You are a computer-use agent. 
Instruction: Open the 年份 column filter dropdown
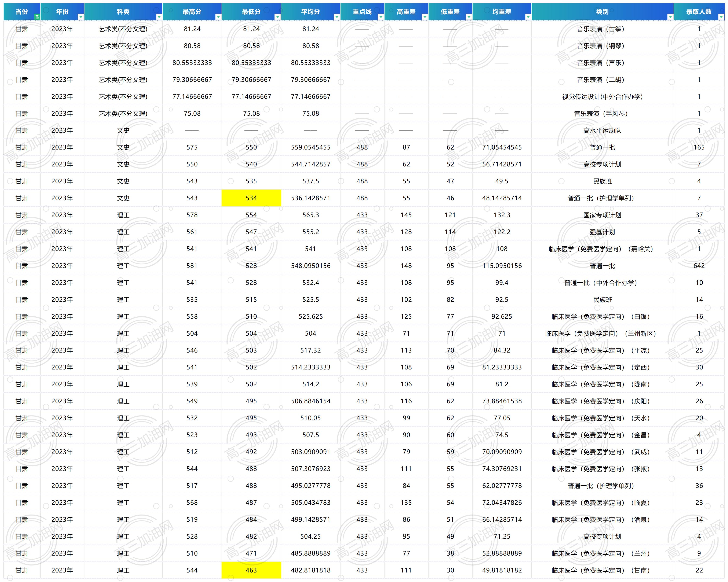coord(81,17)
